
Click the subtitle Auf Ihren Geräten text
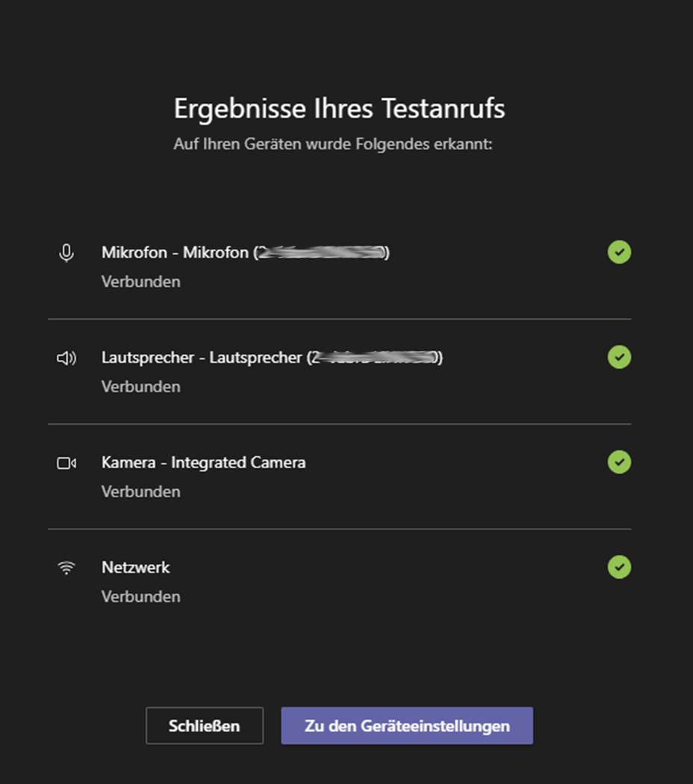[333, 144]
